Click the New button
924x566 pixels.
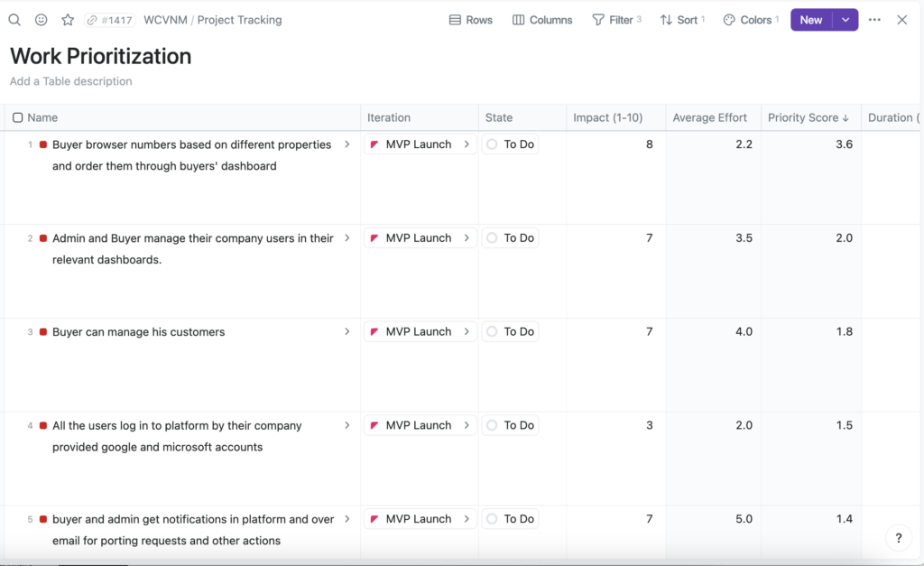[811, 20]
